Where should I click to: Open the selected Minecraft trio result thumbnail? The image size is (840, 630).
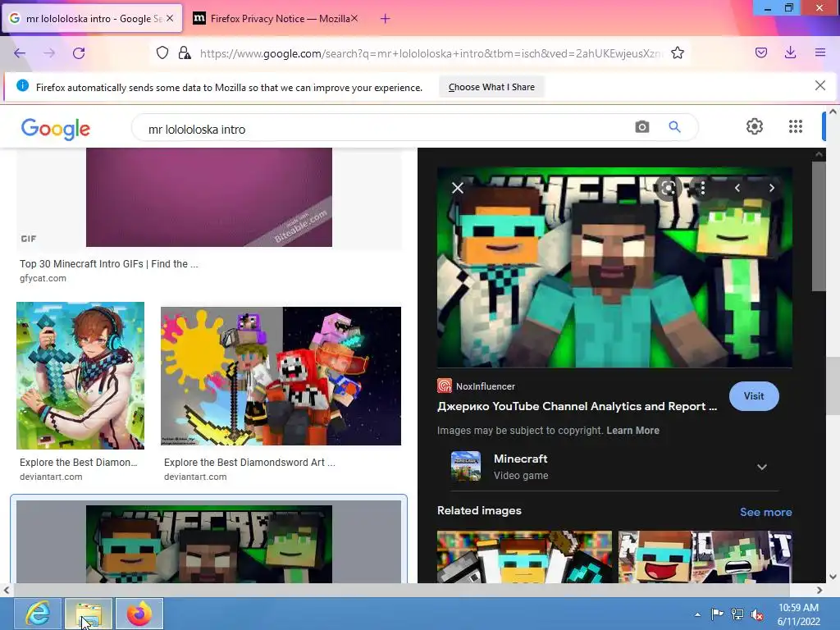209,544
